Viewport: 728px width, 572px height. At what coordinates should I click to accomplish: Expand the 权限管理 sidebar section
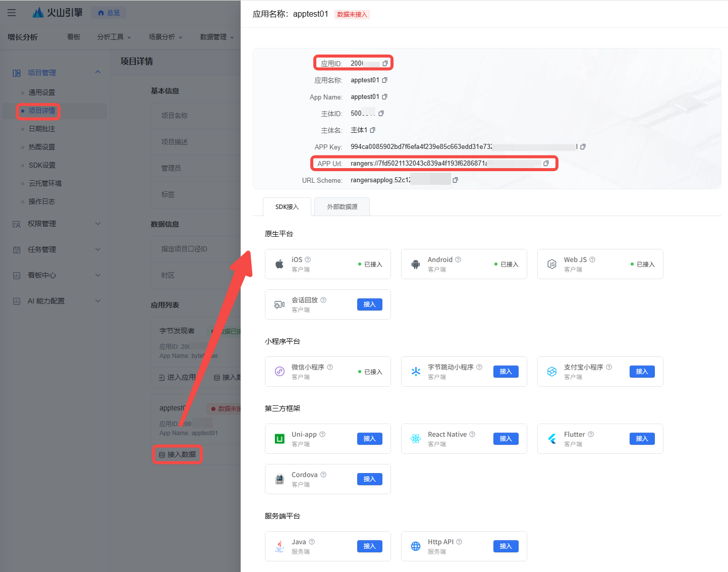point(98,224)
